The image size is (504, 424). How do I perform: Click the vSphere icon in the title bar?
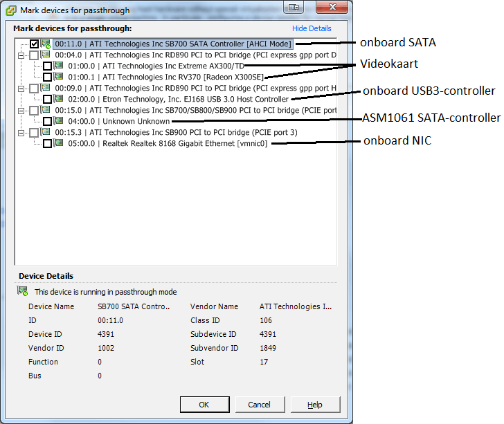click(11, 10)
